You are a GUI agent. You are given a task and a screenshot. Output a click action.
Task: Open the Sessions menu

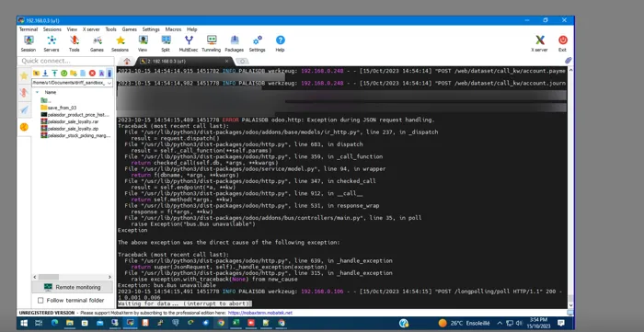[52, 29]
